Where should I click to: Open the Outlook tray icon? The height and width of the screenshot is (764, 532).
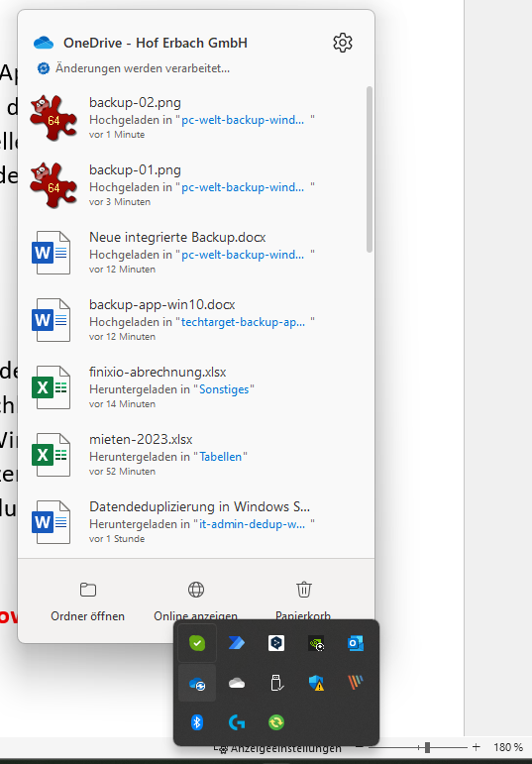click(x=356, y=643)
